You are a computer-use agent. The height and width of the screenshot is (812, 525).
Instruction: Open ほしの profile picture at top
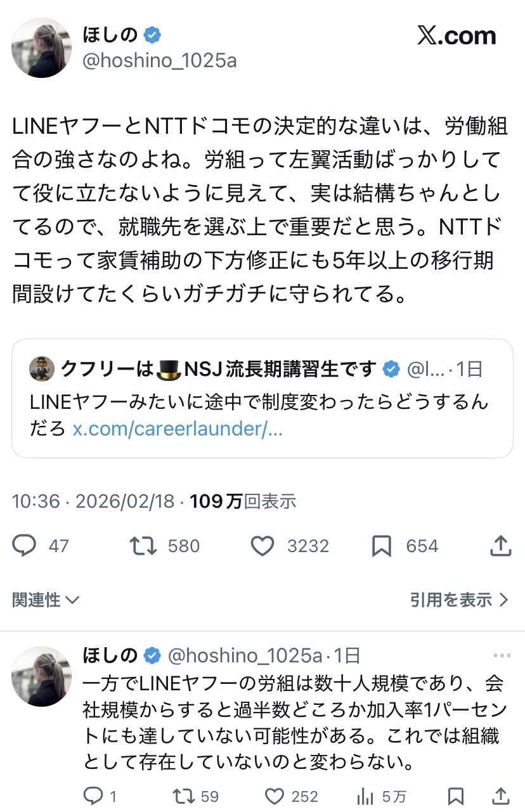coord(42,48)
